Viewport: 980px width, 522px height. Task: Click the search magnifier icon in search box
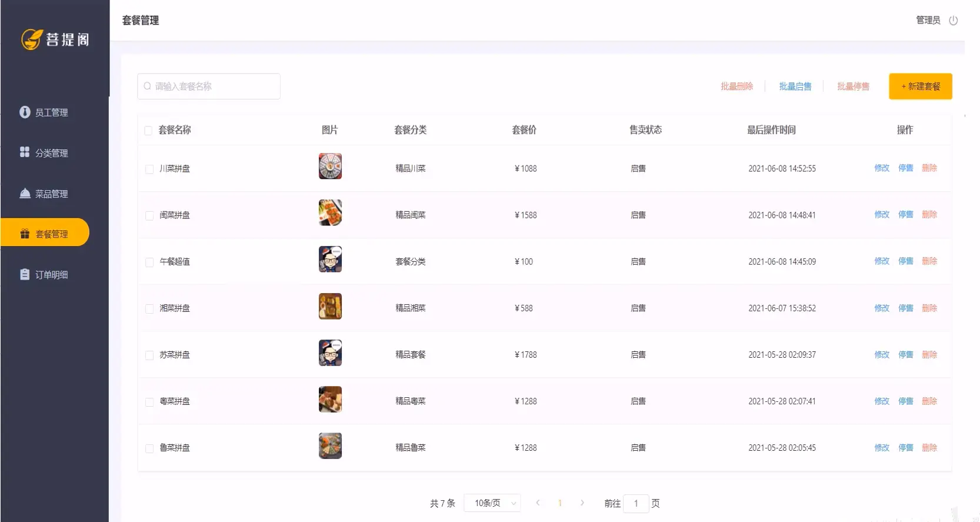[x=147, y=86]
